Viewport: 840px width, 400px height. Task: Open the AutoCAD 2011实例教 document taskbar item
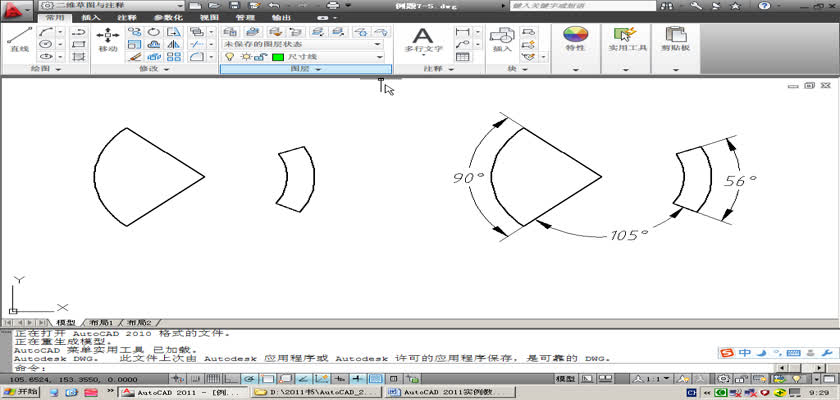[x=450, y=392]
